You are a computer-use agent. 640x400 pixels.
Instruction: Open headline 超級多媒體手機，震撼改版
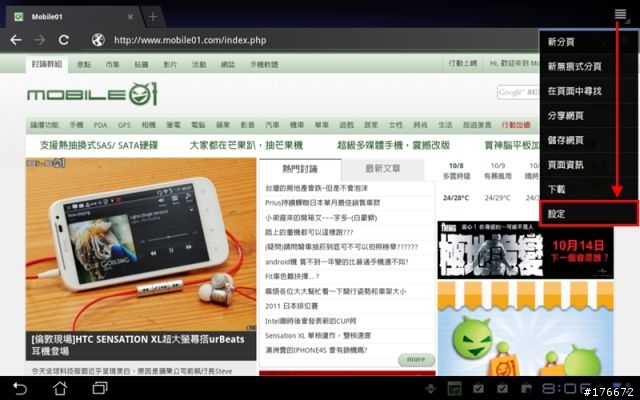click(393, 145)
